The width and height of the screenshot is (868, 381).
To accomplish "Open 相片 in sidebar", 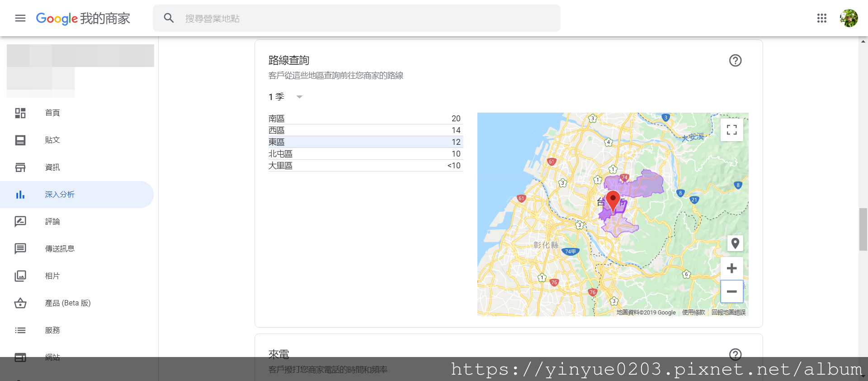I will point(52,276).
